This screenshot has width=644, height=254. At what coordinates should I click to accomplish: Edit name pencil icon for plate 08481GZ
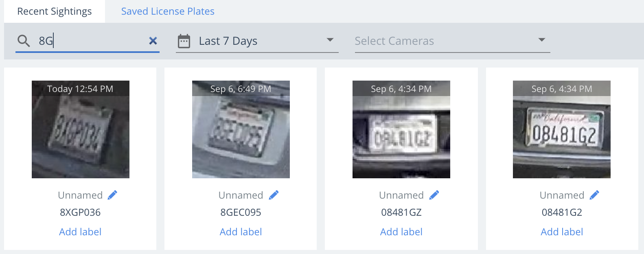coord(434,195)
